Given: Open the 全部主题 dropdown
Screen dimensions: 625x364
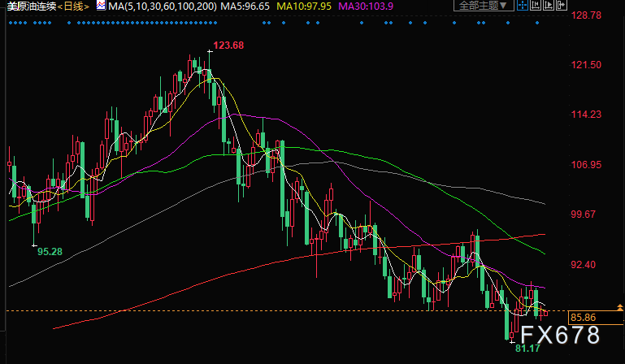Looking at the screenshot, I should pos(484,5).
